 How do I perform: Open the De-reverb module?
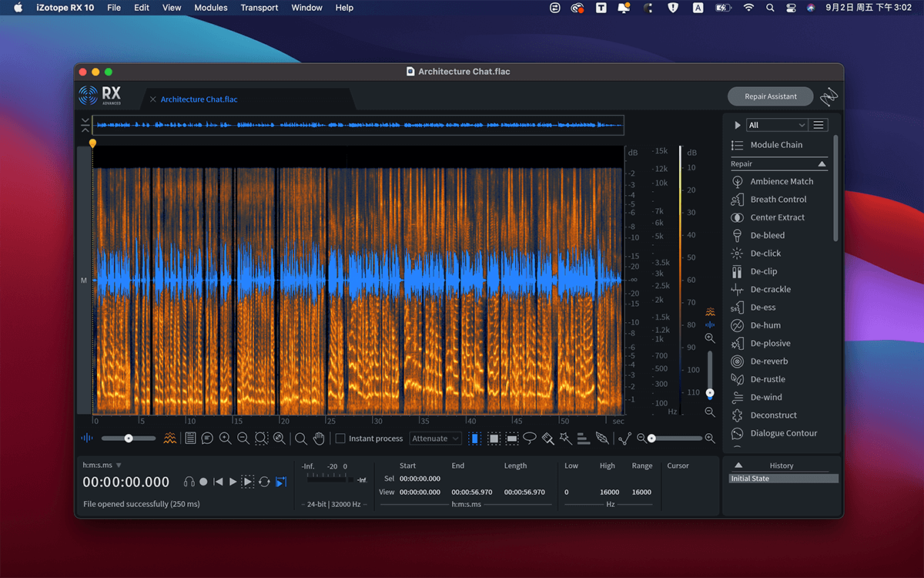coord(759,361)
